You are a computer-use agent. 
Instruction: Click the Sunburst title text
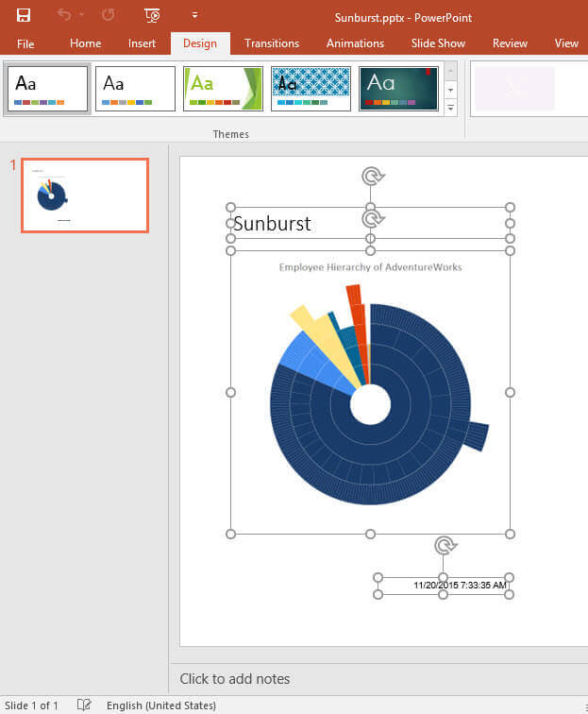coord(272,224)
